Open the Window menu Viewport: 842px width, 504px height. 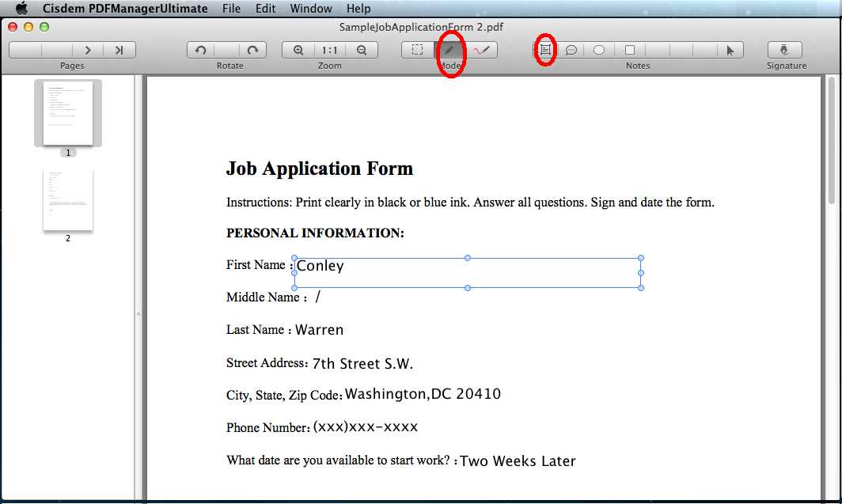tap(311, 9)
